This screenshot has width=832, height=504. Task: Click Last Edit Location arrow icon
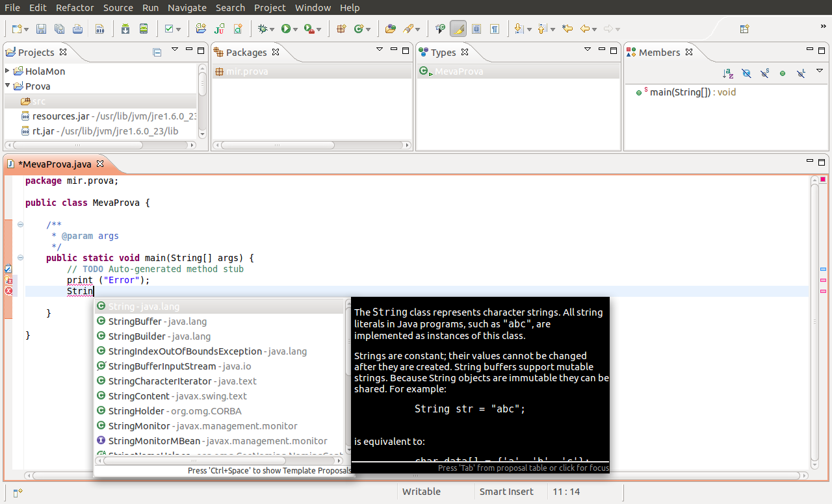[567, 29]
